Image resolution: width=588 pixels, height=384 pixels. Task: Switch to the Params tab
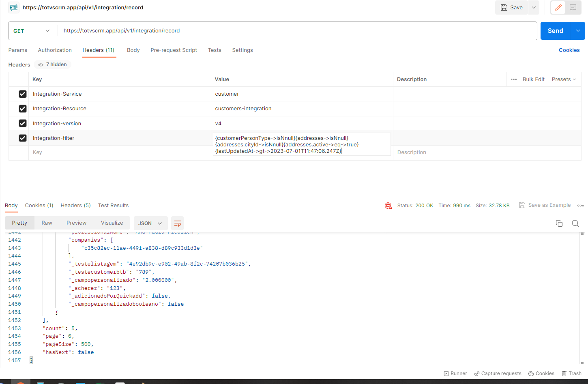coord(18,50)
